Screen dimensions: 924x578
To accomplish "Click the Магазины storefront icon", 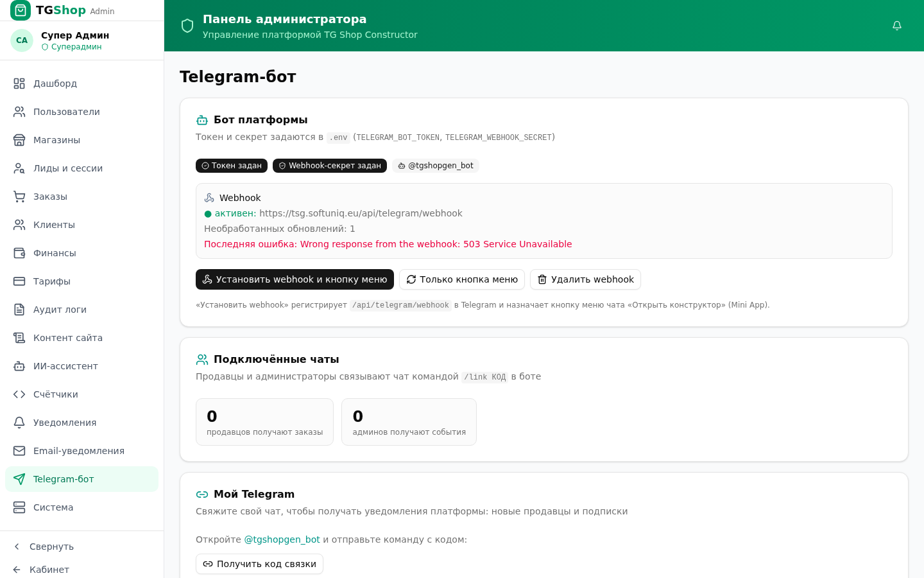I will [19, 140].
